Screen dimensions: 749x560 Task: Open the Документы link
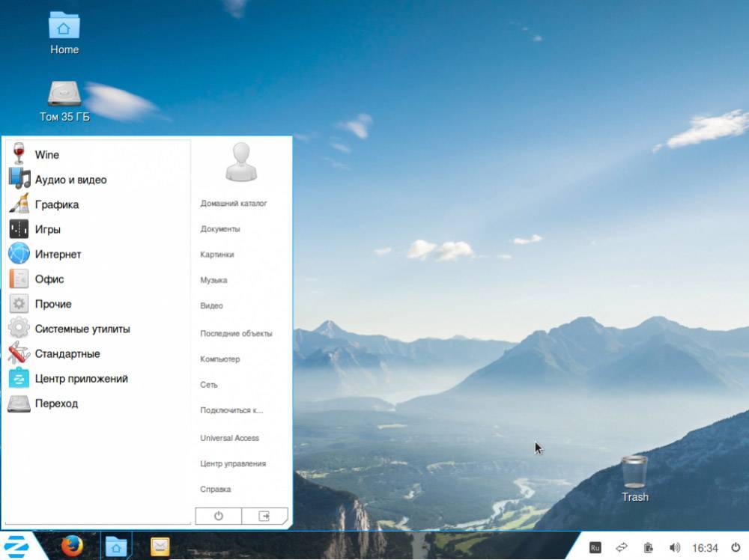(220, 229)
